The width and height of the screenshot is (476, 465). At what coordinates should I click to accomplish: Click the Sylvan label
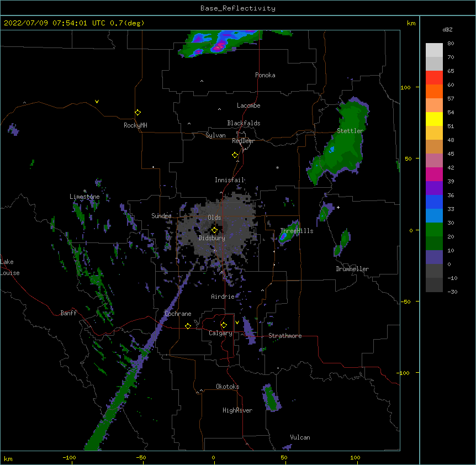click(215, 135)
